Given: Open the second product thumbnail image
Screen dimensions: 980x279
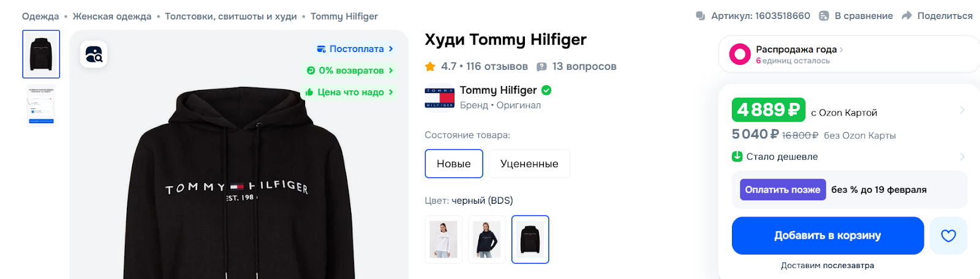Looking at the screenshot, I should pyautogui.click(x=41, y=106).
